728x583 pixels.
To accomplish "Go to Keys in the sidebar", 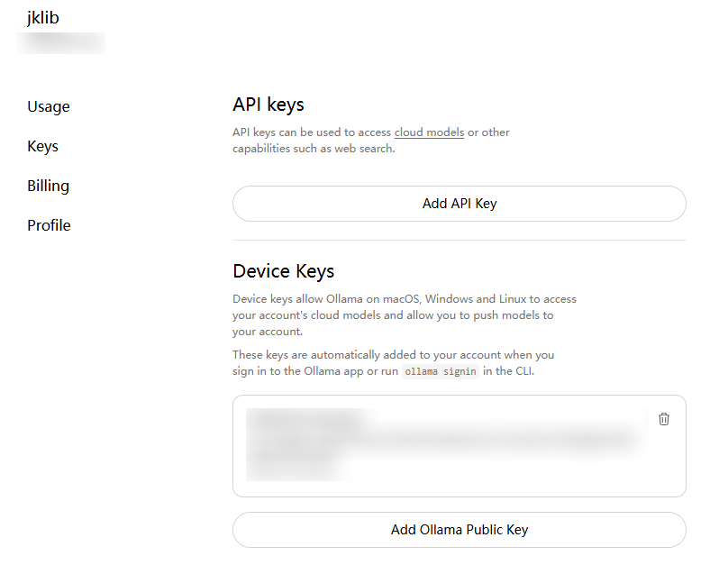I will pos(43,146).
